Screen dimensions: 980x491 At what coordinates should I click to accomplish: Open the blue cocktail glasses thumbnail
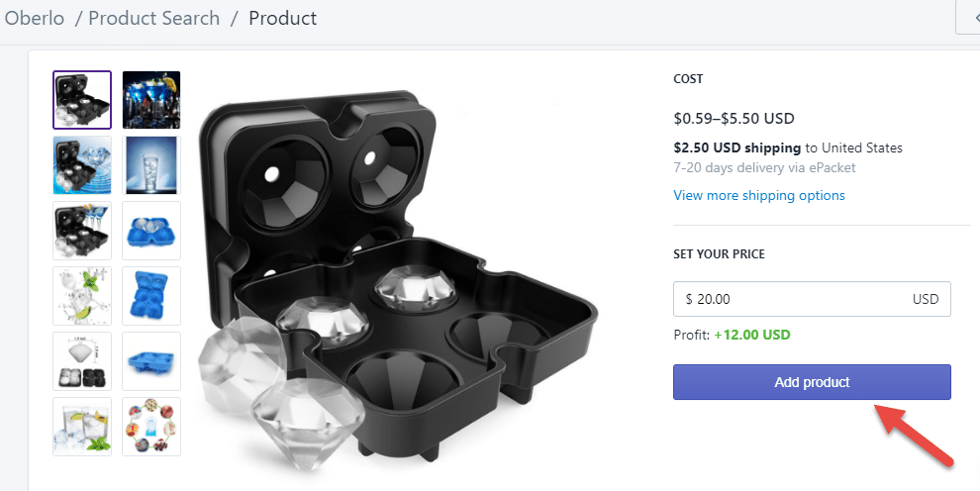click(151, 100)
